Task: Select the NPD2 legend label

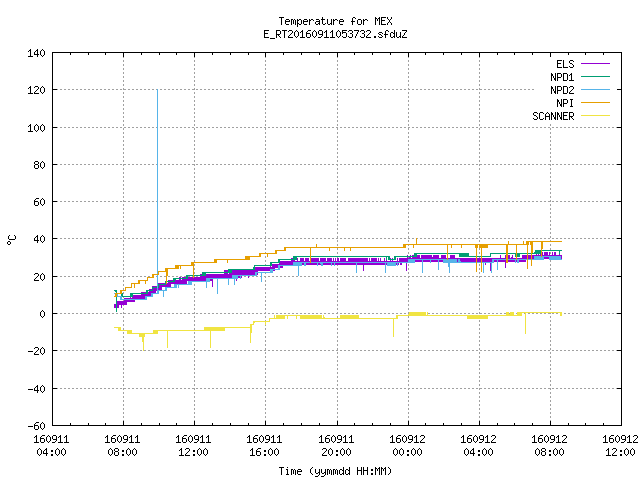Action: pos(562,90)
